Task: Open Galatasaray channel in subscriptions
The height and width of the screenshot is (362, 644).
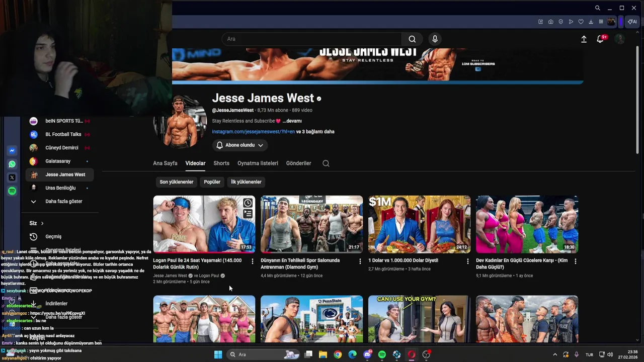Action: 59,161
